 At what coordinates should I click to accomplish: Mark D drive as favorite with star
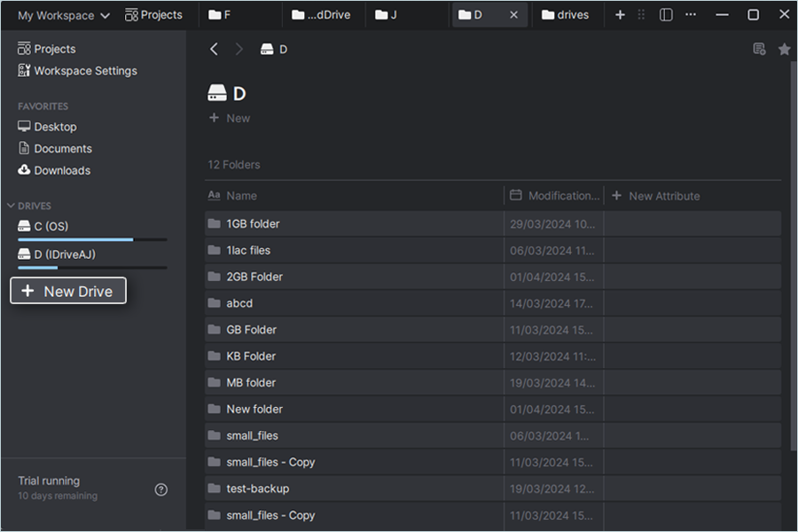point(785,49)
